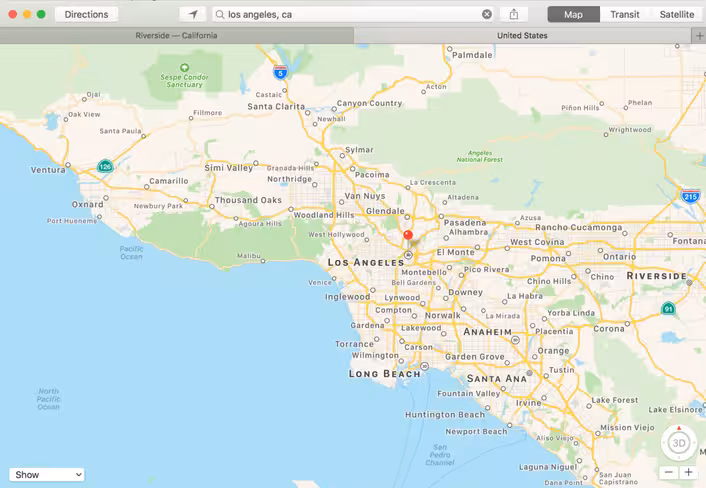Screen dimensions: 706x488
Task: Click the Route 91 highway shield
Action: click(668, 308)
